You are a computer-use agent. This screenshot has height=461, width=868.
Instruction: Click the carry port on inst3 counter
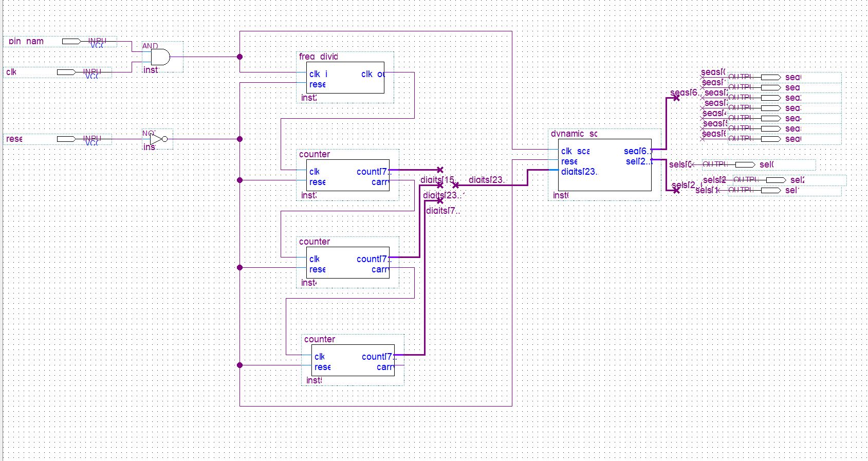[x=381, y=182]
